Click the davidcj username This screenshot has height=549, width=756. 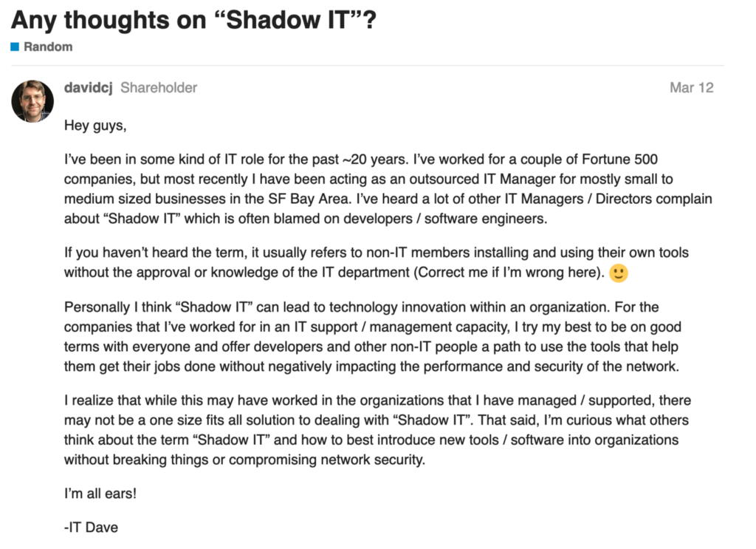point(88,88)
